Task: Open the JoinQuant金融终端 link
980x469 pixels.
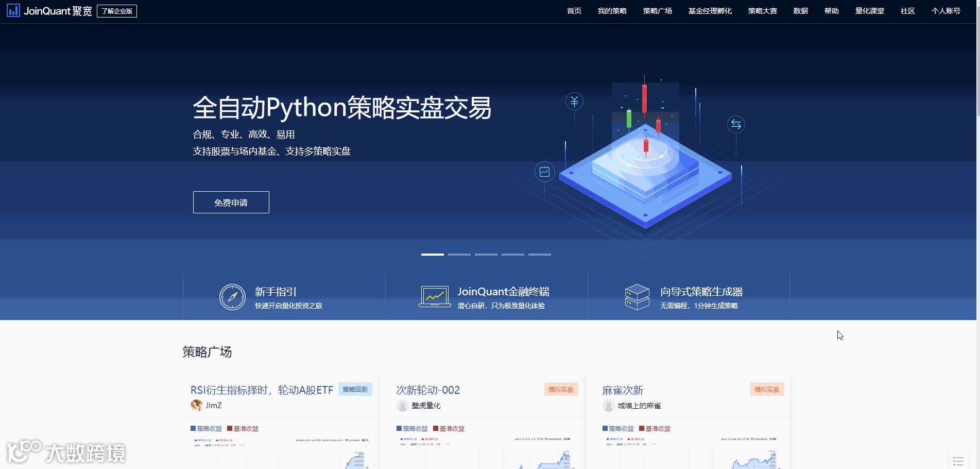Action: coord(504,292)
